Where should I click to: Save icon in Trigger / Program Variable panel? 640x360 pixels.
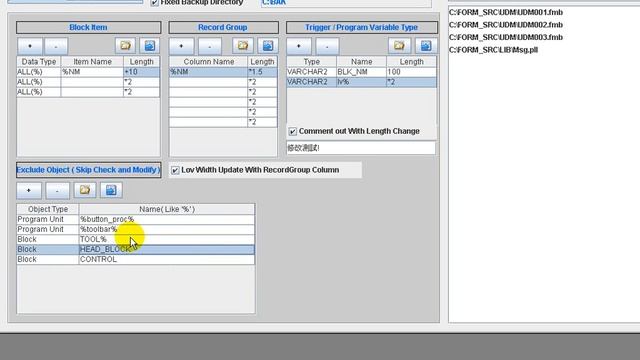point(426,46)
